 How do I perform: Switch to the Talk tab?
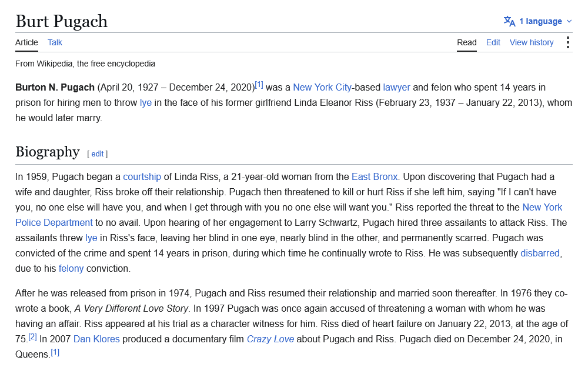point(55,42)
